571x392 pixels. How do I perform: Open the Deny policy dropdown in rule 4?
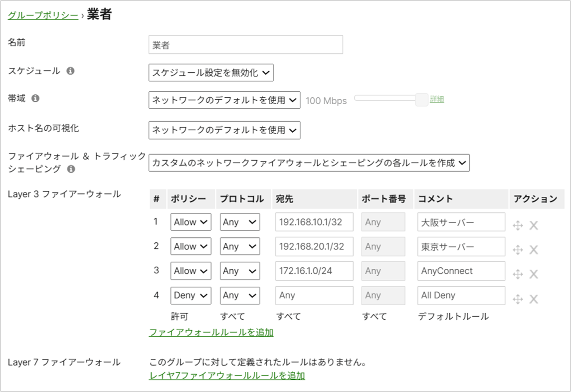click(190, 295)
